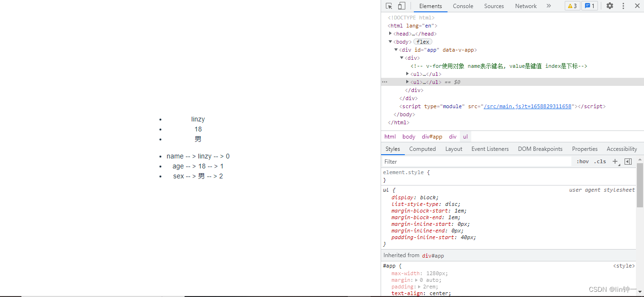Click the messages badge showing 1

click(589, 6)
